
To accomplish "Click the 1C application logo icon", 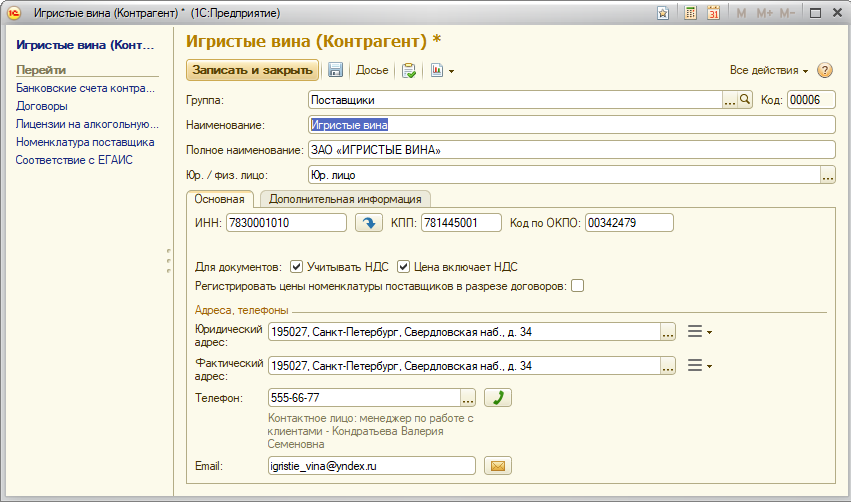I will 14,13.
